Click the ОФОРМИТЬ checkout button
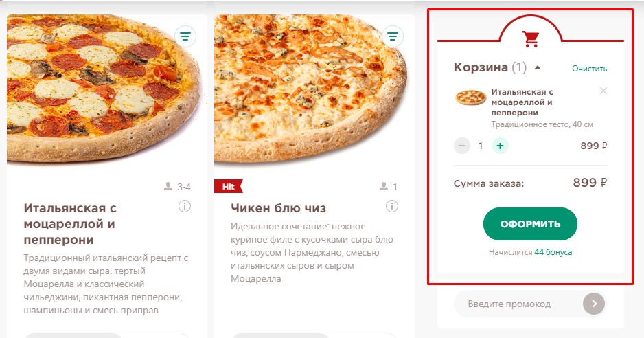Viewport: 644px width, 338px height. click(530, 224)
